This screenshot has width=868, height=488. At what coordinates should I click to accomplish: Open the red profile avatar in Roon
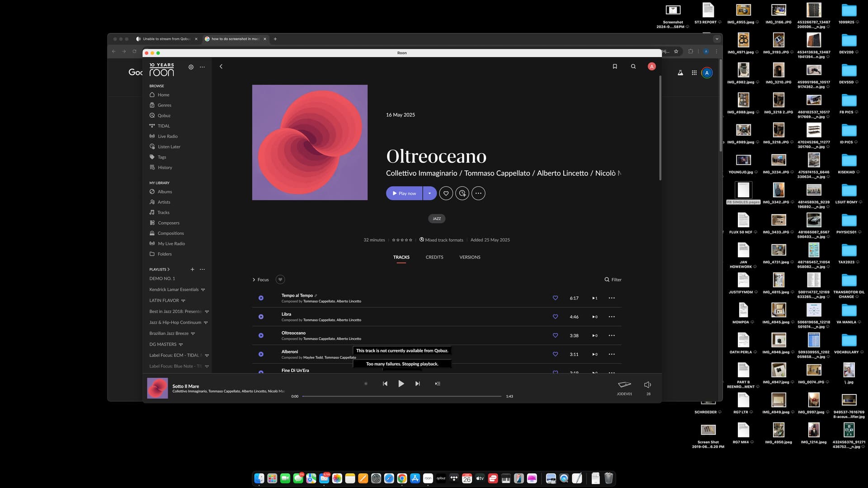coord(651,66)
